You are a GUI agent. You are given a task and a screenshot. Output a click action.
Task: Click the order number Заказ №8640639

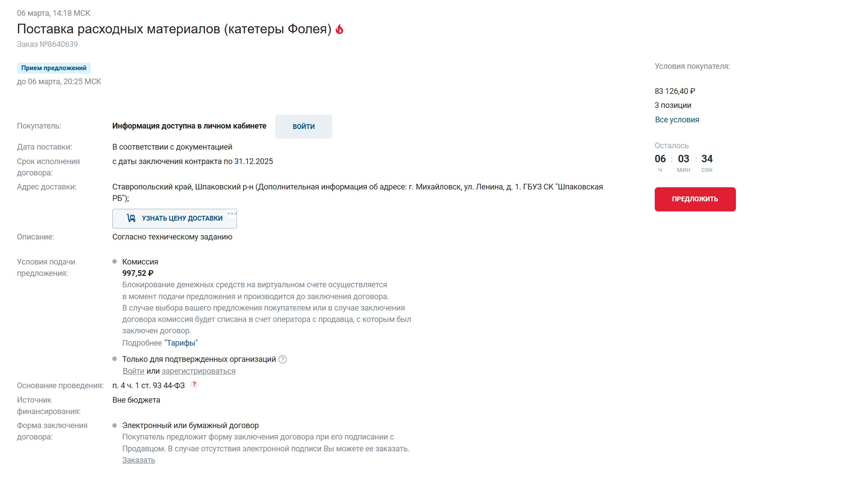click(47, 44)
